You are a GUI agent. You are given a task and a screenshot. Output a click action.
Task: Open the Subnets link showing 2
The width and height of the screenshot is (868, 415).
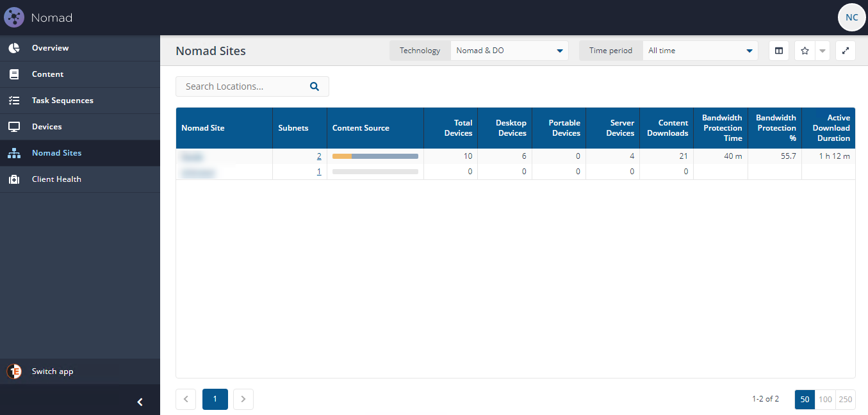click(x=319, y=156)
